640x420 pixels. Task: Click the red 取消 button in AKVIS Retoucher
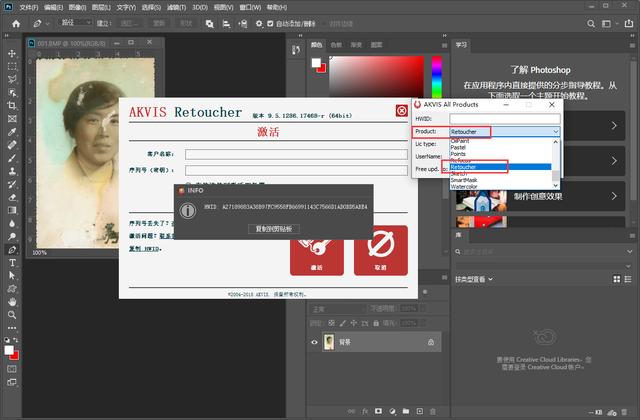(x=380, y=250)
